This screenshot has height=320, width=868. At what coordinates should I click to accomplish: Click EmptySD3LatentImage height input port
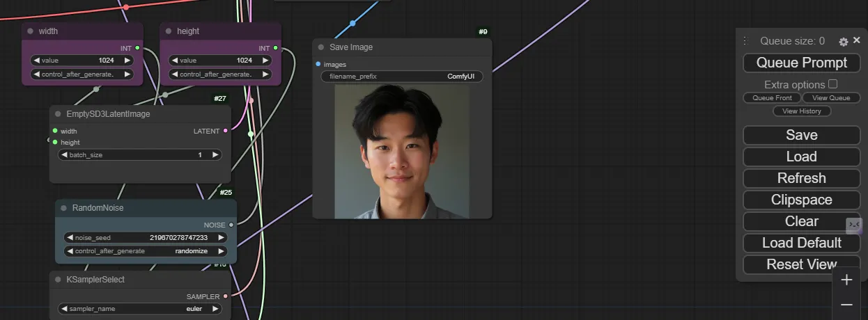tap(55, 142)
